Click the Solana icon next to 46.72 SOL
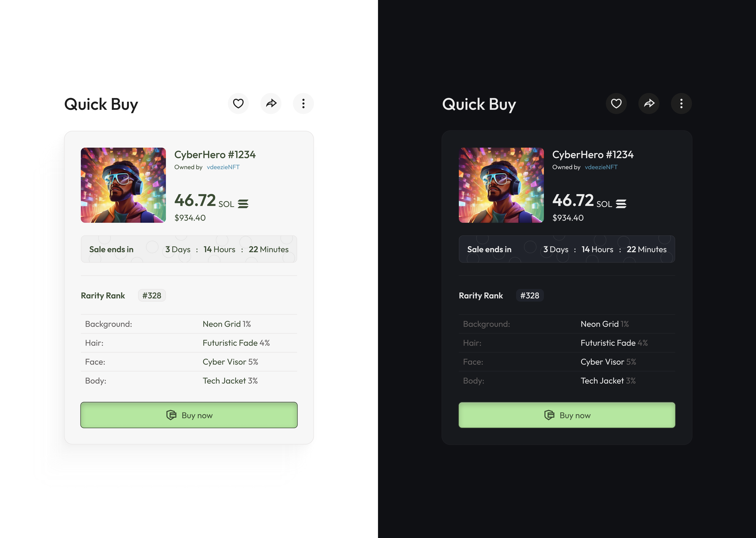Screen dimensions: 756x538 244,203
